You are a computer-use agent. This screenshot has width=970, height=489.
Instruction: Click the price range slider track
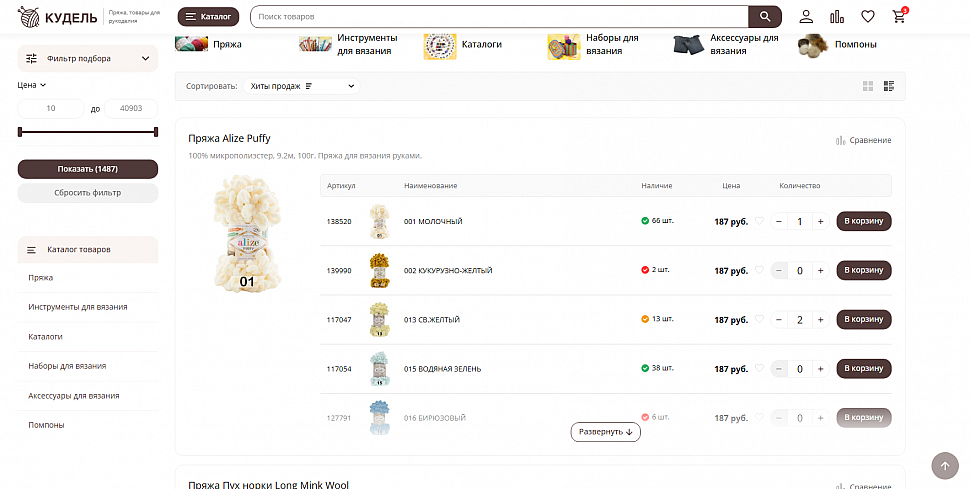[x=88, y=131]
